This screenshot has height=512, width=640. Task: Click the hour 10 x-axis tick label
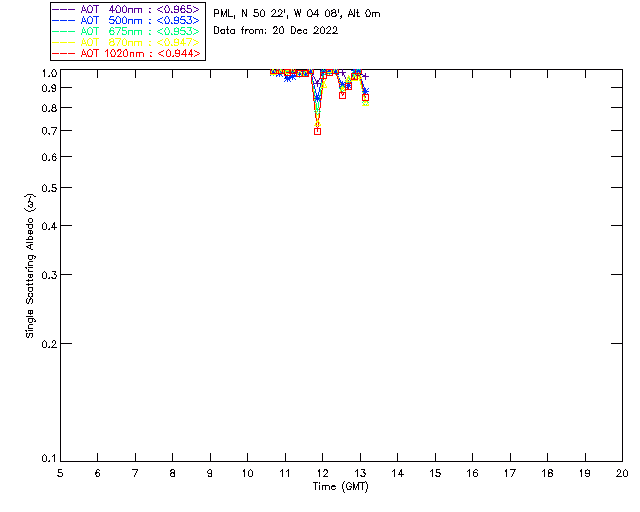(247, 473)
